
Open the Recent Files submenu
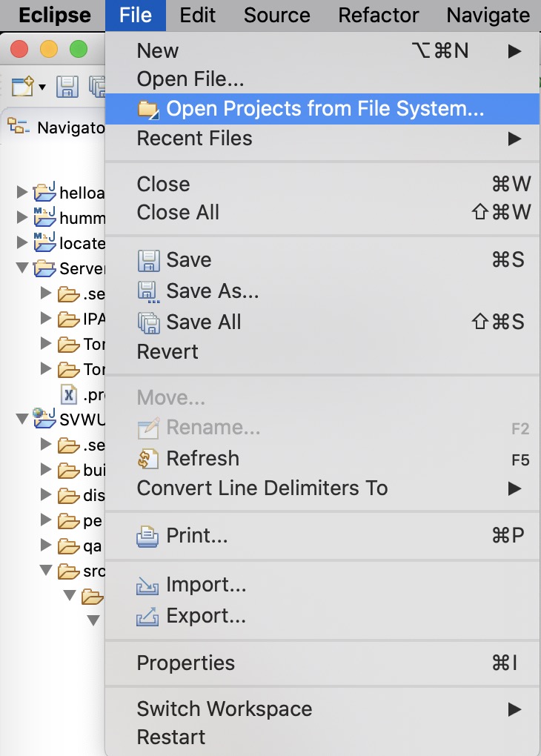tap(322, 139)
